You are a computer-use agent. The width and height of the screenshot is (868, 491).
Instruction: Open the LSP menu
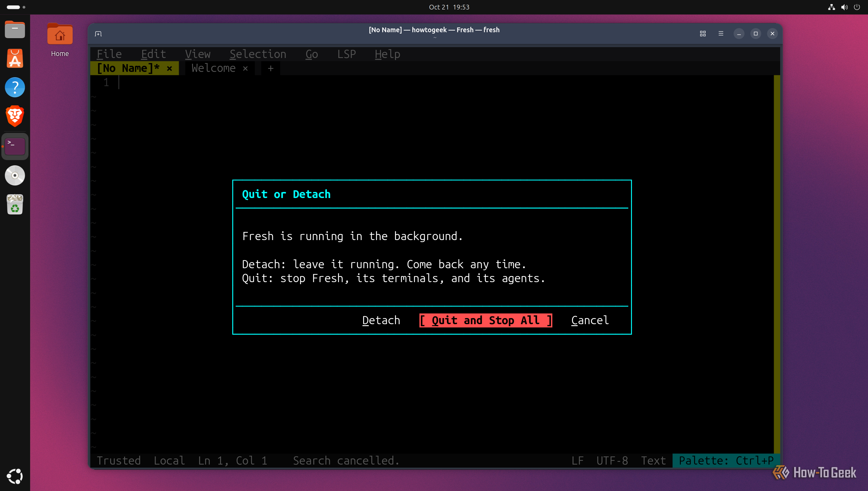pyautogui.click(x=347, y=54)
